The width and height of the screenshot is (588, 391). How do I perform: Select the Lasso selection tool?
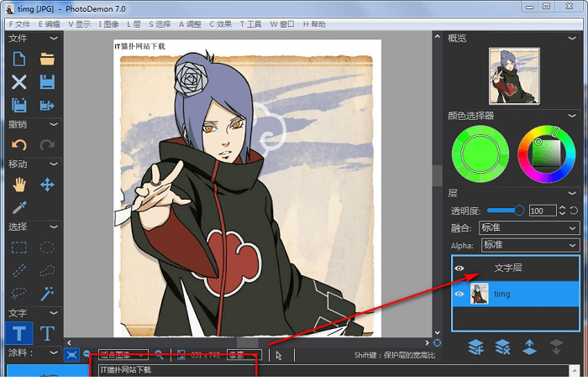click(18, 294)
